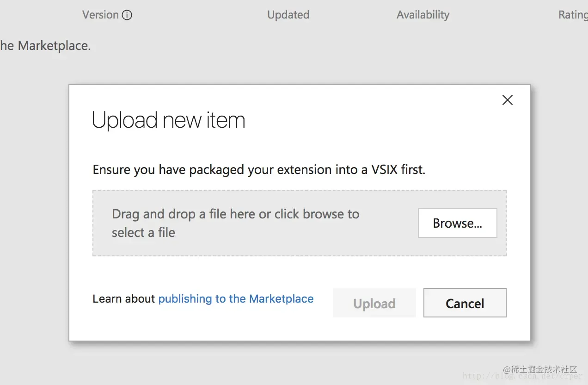This screenshot has height=385, width=588.
Task: Click the Rating column header
Action: [x=573, y=15]
